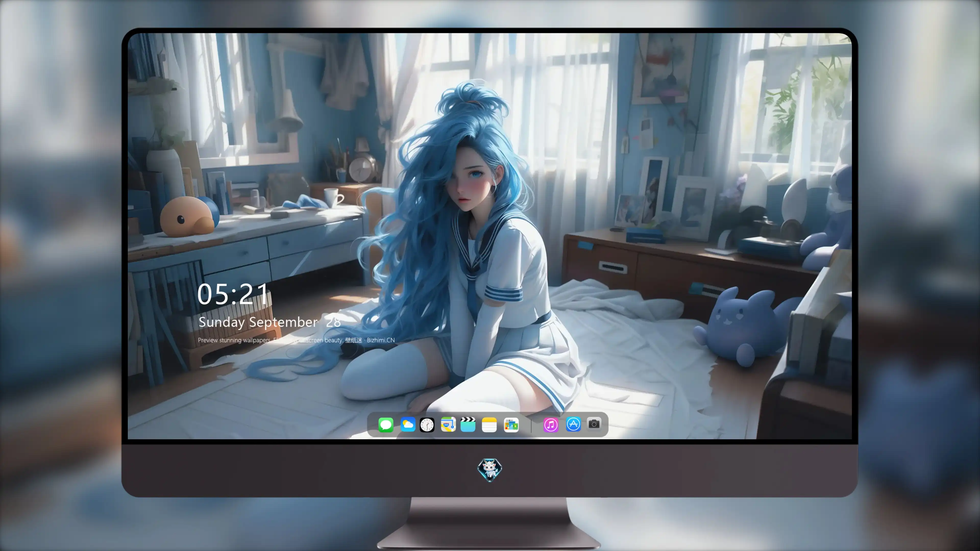980x551 pixels.
Task: Click the Sunday September 28 date
Action: click(x=269, y=322)
